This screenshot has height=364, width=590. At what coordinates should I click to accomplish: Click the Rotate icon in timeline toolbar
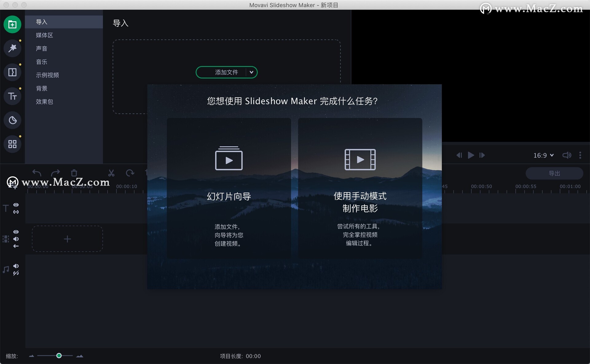click(x=130, y=173)
